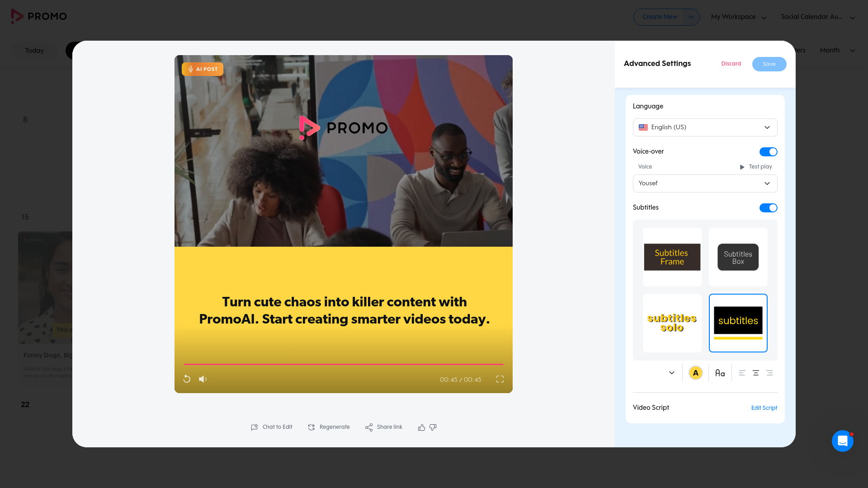
Task: Open the Chat to Edit option
Action: coord(272,427)
